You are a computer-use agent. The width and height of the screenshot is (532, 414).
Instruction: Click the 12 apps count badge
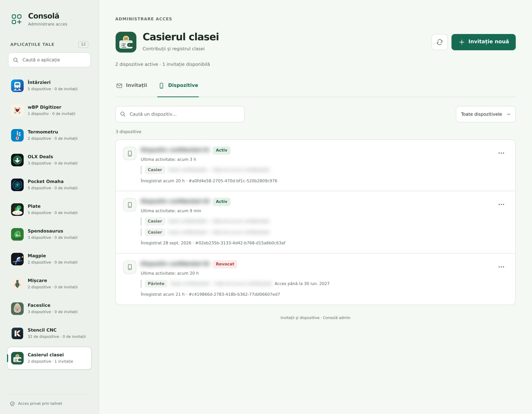click(83, 44)
